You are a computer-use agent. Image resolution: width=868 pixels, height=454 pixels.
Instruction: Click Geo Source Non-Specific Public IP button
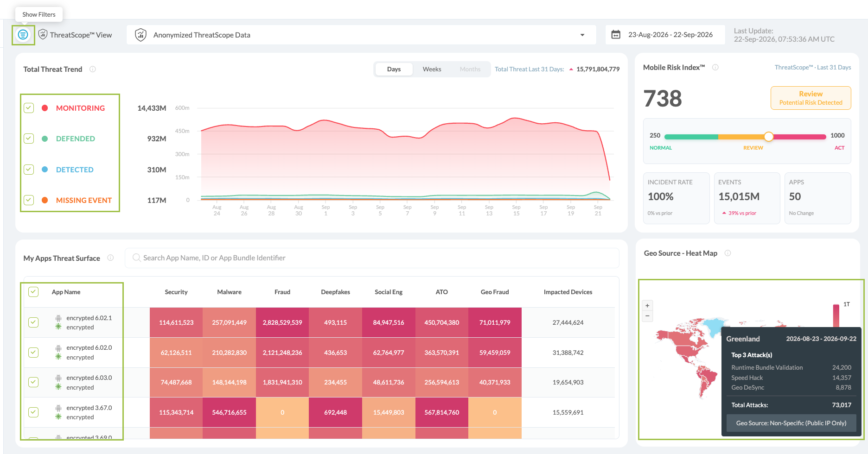(x=791, y=423)
